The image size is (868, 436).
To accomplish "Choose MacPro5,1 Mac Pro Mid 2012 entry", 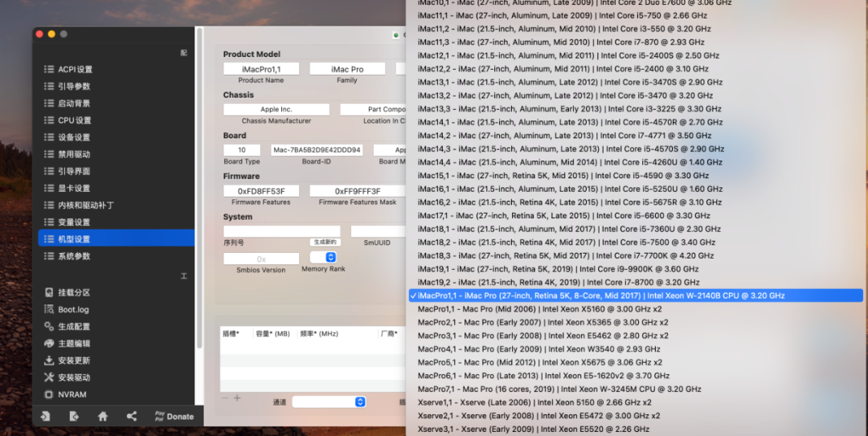I will (x=636, y=362).
